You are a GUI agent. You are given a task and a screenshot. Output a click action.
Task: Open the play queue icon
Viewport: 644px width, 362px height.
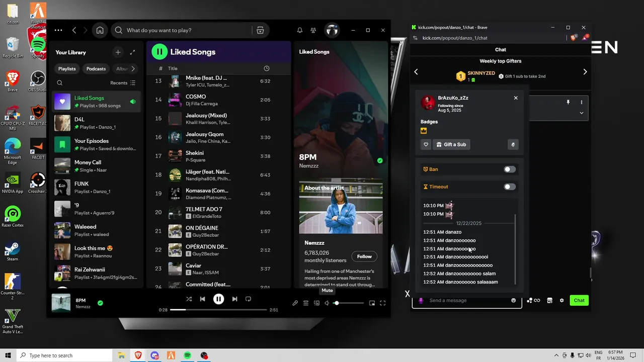click(305, 303)
